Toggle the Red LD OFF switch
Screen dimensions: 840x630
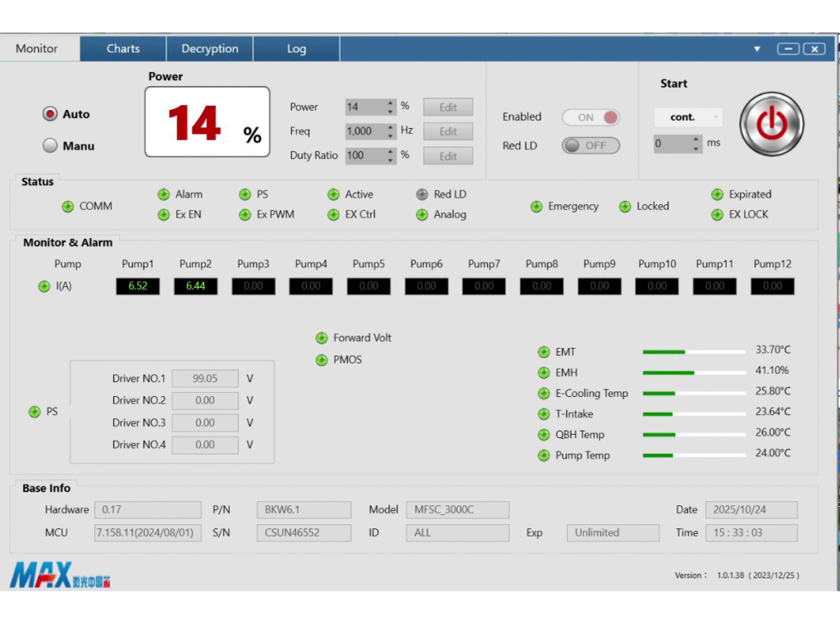tap(591, 145)
